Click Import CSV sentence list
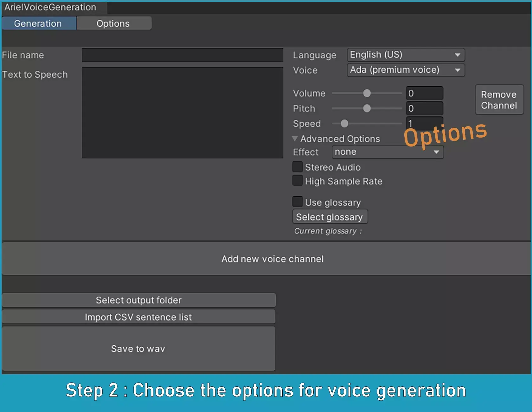Screen dimensions: 532x412 [138, 317]
